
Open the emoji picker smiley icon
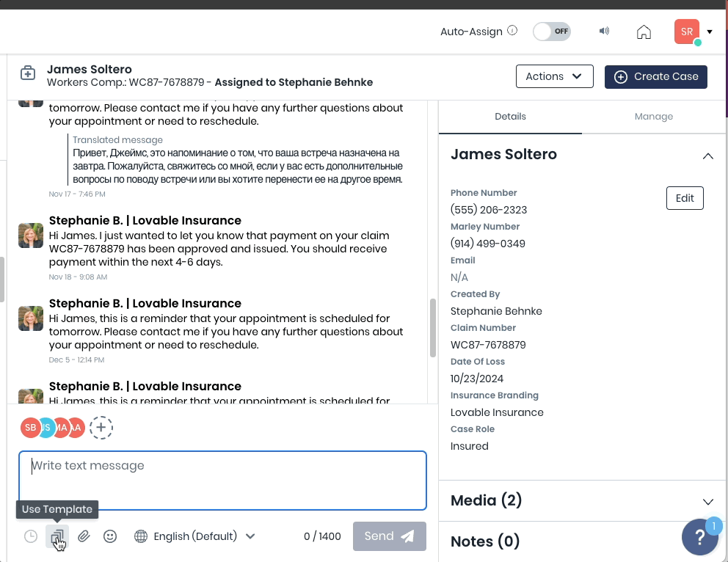[x=110, y=536]
